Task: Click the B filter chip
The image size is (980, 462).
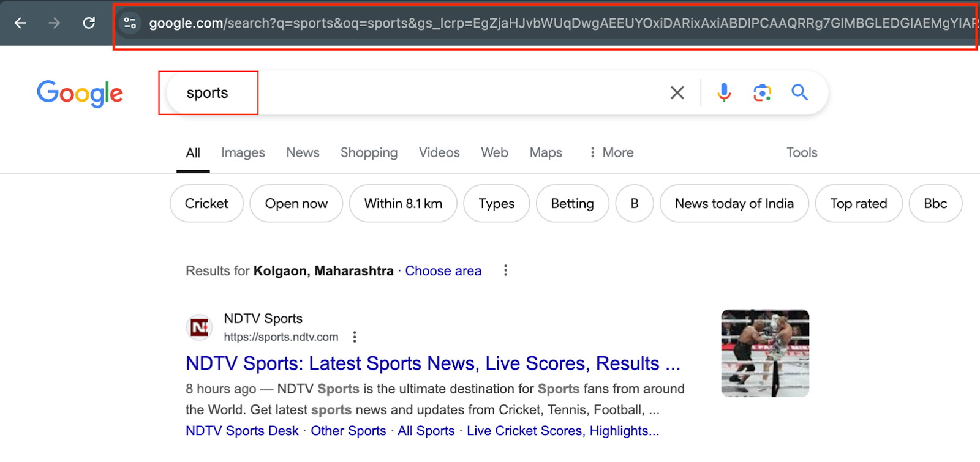Action: coord(635,203)
